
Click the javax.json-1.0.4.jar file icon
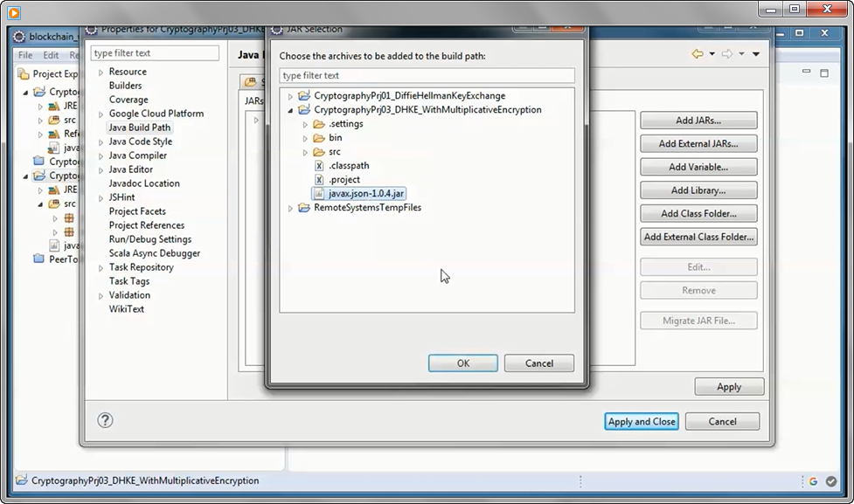click(317, 193)
